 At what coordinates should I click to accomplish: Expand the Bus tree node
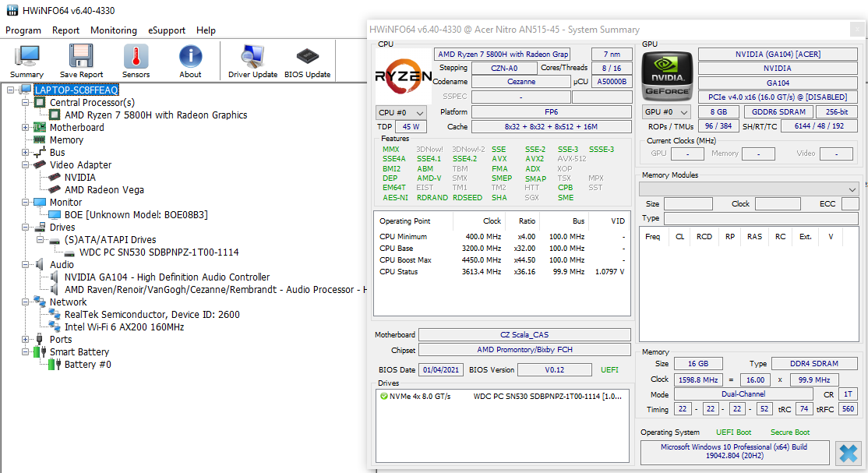click(25, 152)
